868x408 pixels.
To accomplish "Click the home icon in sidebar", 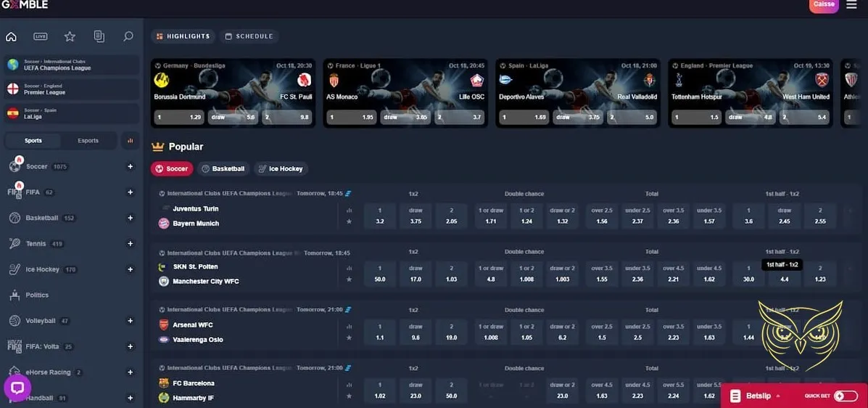I will [x=11, y=36].
